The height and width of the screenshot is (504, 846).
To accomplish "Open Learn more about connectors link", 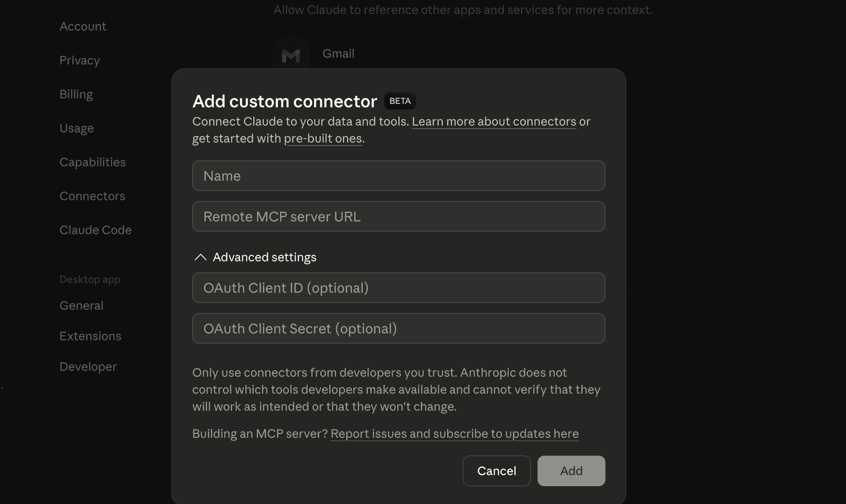I will point(494,122).
